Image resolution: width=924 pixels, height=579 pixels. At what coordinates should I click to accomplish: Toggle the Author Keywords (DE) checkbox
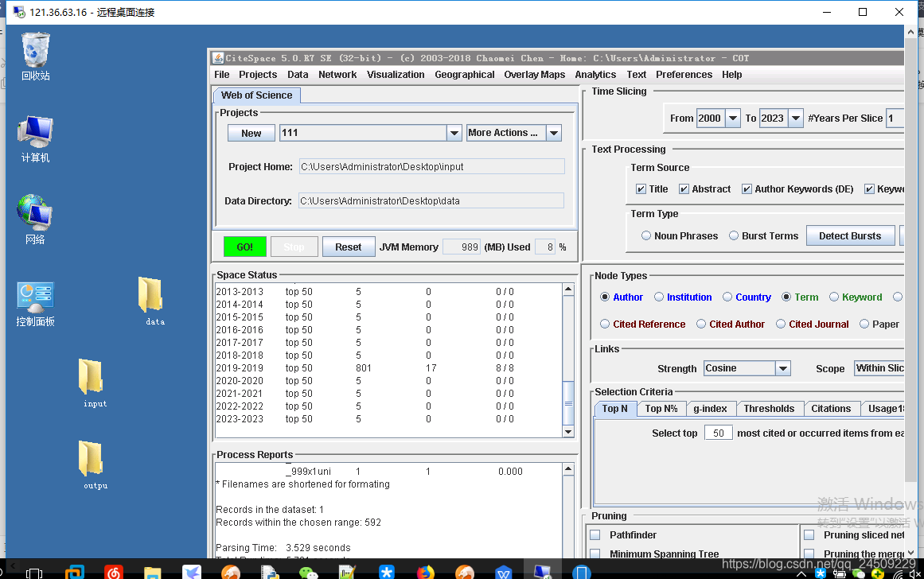point(747,189)
